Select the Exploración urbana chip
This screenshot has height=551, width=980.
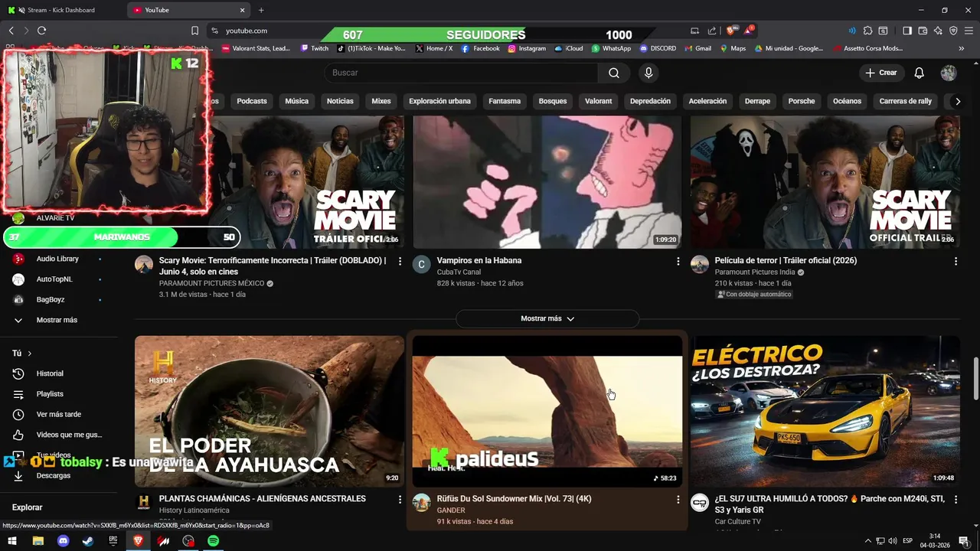[439, 101]
